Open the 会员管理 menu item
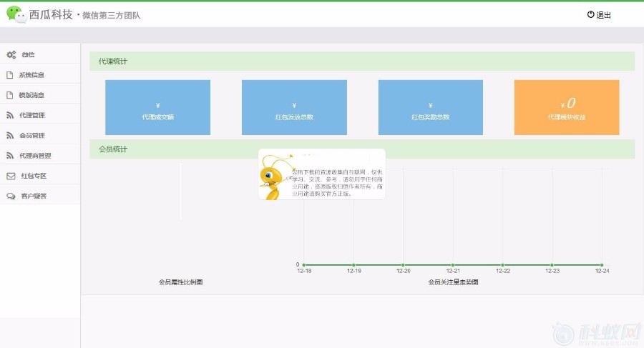 40,134
